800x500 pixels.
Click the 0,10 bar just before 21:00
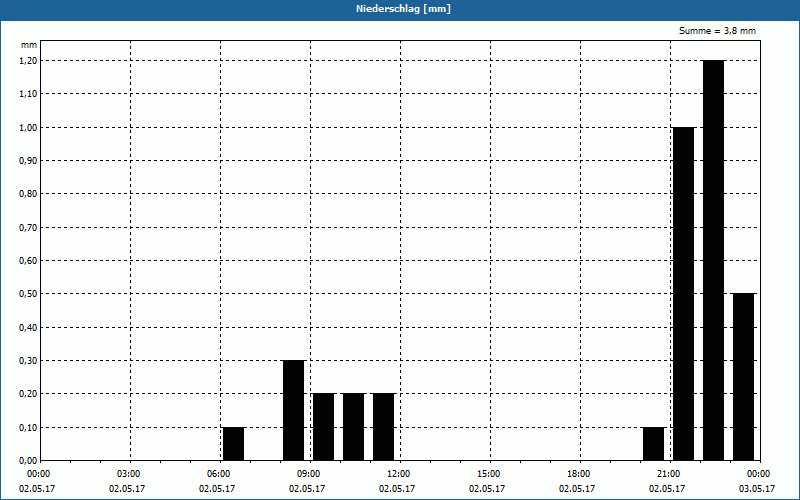point(654,444)
